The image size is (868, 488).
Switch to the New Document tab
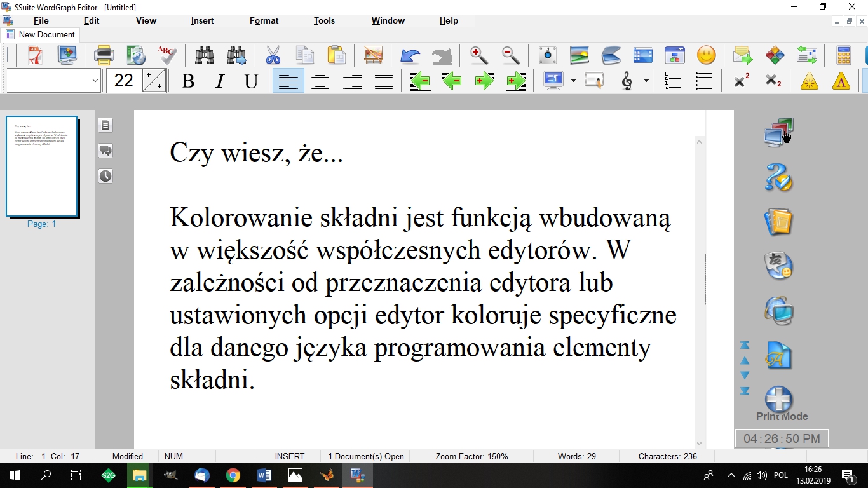41,34
